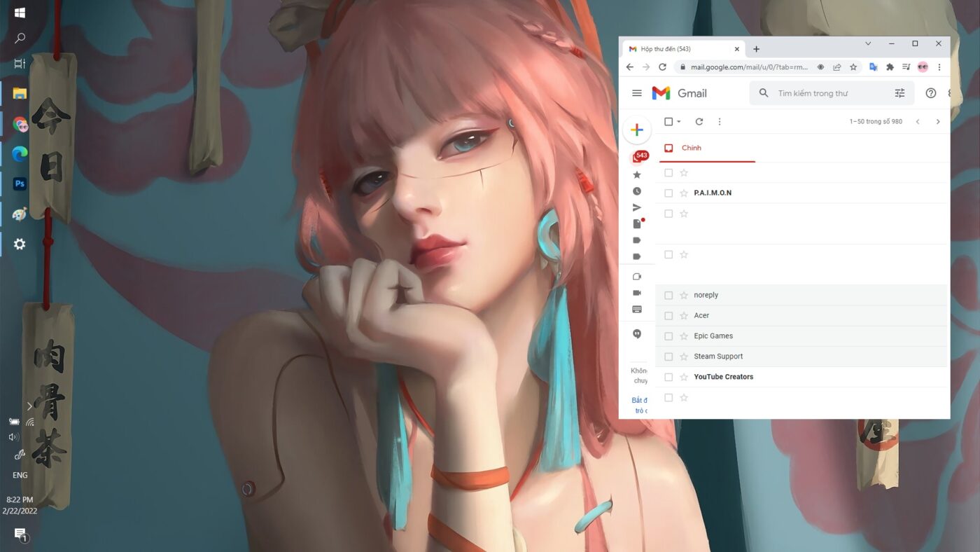Show newer messages with left page arrow
The width and height of the screenshot is (980, 552).
[x=918, y=122]
